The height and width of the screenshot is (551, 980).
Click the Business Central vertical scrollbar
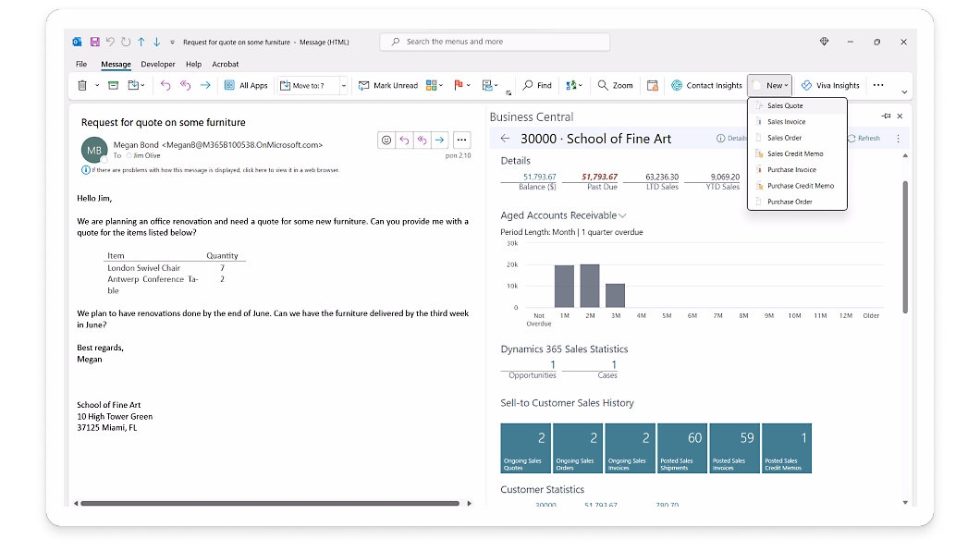tap(905, 248)
